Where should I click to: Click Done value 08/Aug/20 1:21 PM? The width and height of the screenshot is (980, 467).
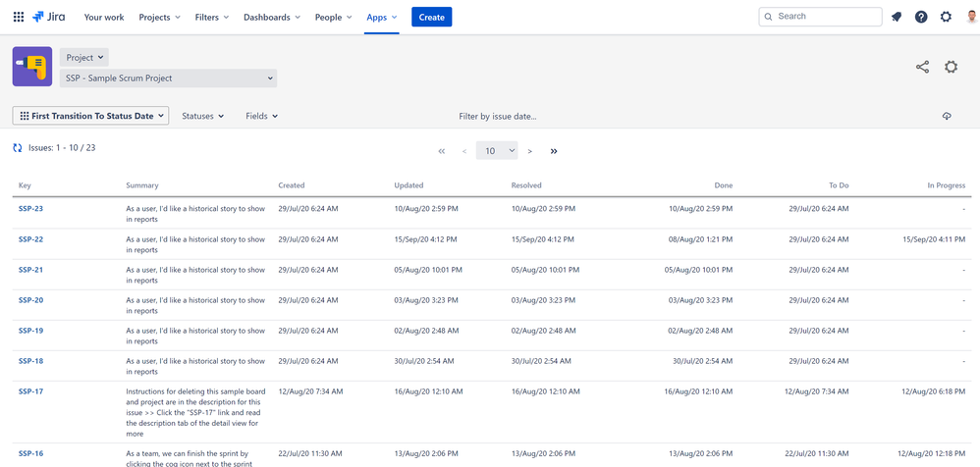pyautogui.click(x=700, y=239)
